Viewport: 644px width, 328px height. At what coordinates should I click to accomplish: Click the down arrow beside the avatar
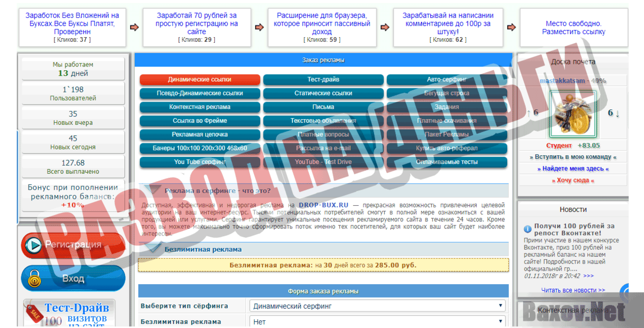pos(618,113)
